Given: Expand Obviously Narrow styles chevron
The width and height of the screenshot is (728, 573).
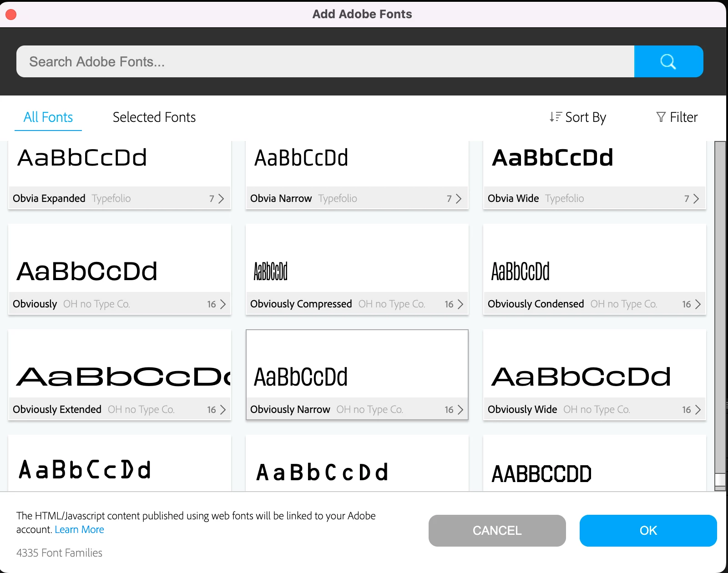Looking at the screenshot, I should 460,410.
